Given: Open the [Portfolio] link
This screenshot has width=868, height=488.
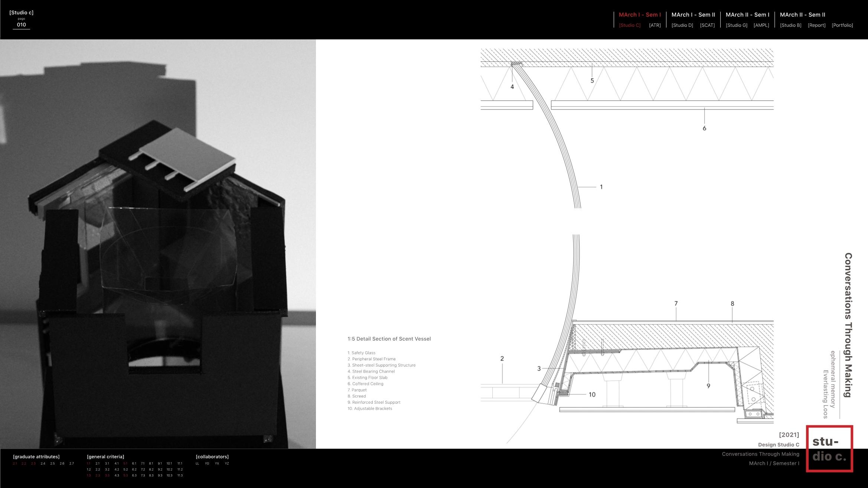Looking at the screenshot, I should tap(842, 25).
